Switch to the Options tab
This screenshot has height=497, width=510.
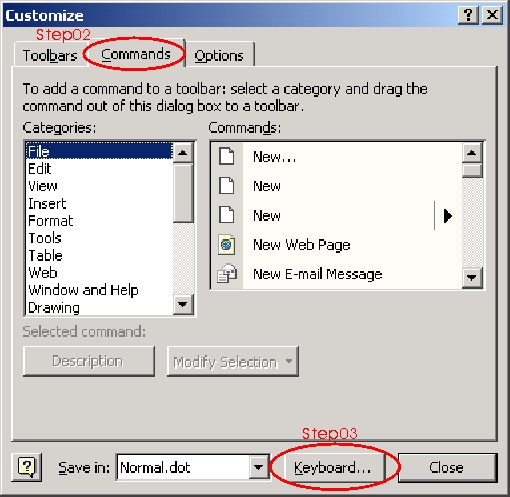(x=219, y=55)
